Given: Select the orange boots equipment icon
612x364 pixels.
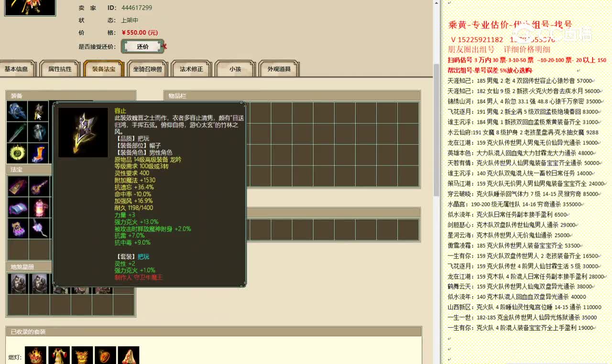Looking at the screenshot, I should [x=38, y=153].
